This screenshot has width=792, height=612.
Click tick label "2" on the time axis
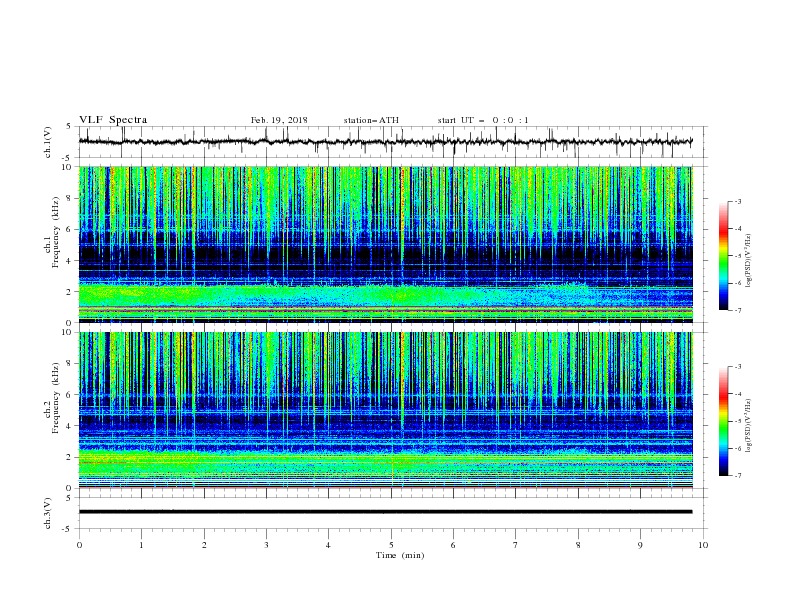pyautogui.click(x=204, y=545)
